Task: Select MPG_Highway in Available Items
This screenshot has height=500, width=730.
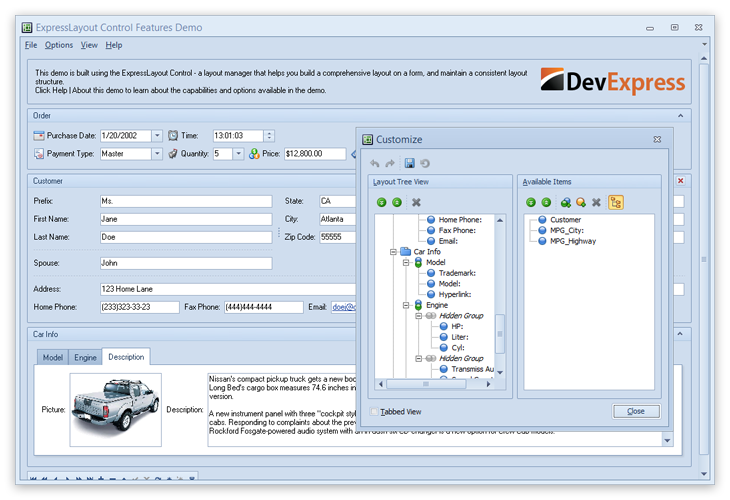Action: click(573, 240)
